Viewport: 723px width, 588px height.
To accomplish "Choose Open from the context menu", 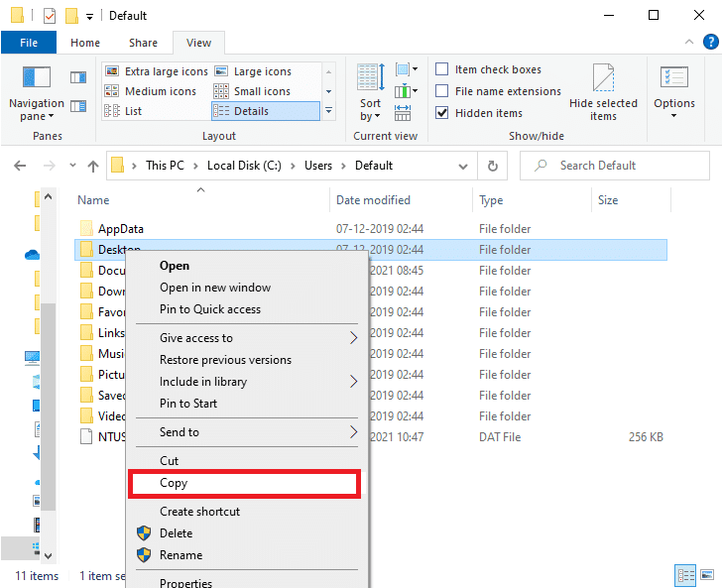I will pos(175,266).
